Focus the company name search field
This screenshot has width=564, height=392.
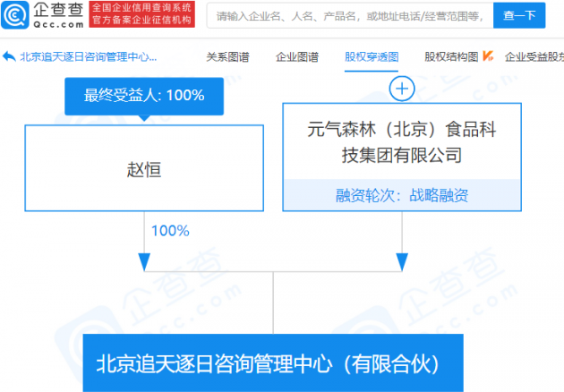[x=350, y=15]
